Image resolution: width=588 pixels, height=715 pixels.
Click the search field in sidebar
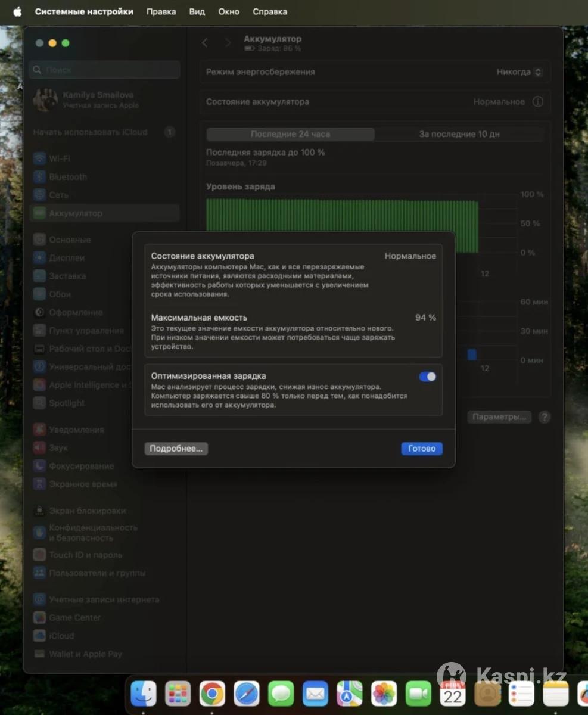point(104,70)
